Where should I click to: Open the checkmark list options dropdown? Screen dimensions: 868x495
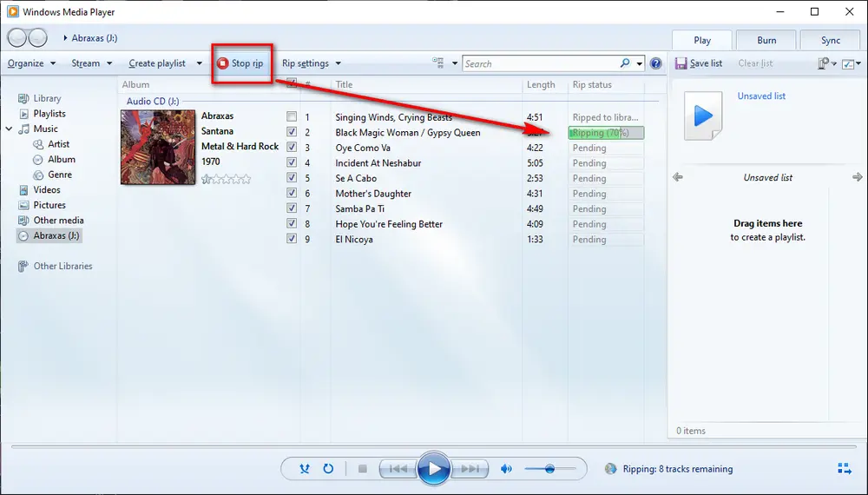tap(852, 63)
